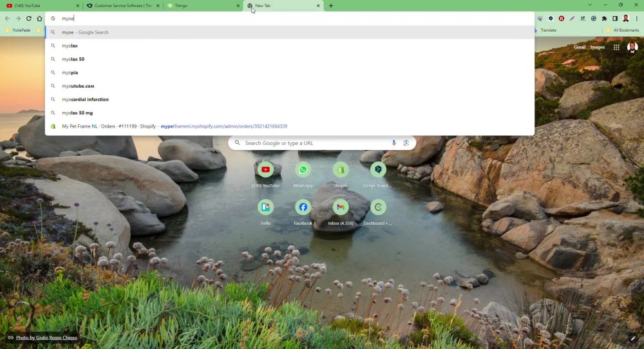Screen dimensions: 644x349
Task: Close the (140) YouTube tab
Action: 78,6
